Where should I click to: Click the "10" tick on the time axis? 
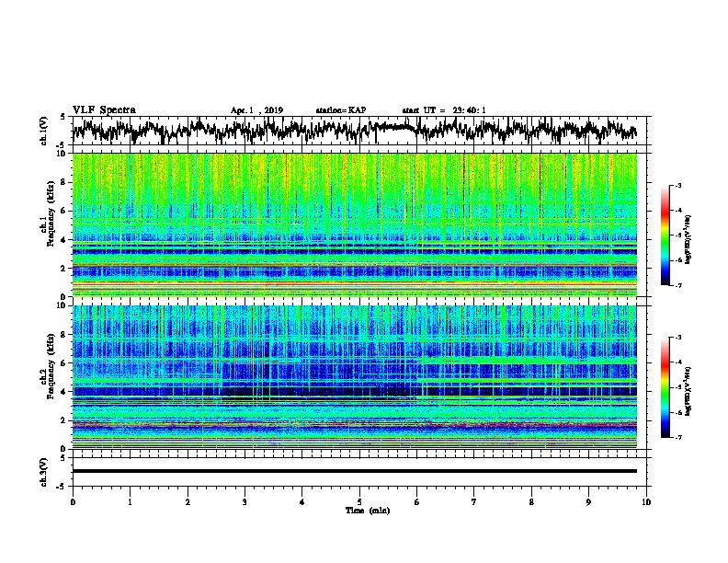click(x=646, y=502)
